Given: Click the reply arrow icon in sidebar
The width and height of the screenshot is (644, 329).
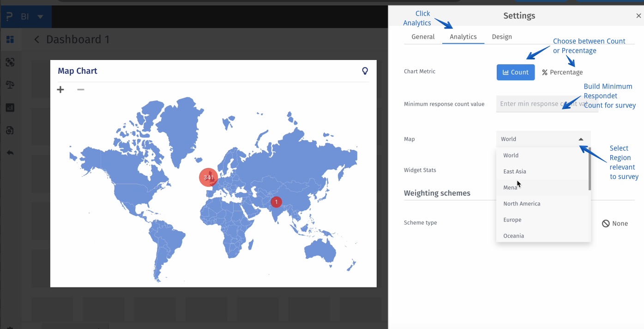Looking at the screenshot, I should click(10, 153).
